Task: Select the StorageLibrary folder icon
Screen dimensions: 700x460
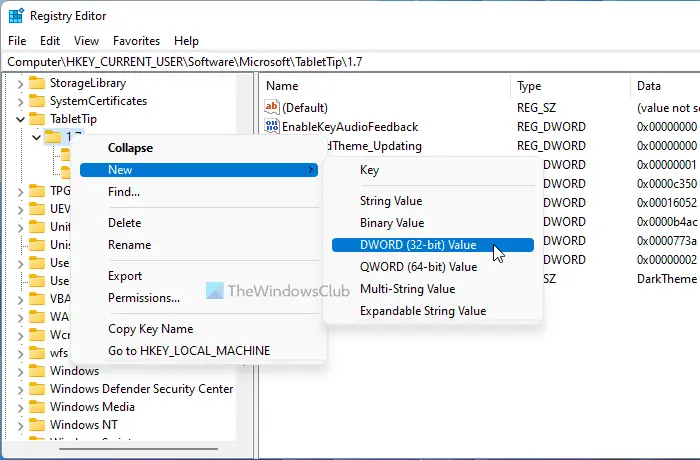Action: [37, 83]
